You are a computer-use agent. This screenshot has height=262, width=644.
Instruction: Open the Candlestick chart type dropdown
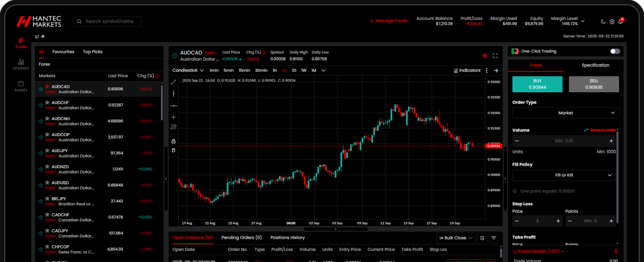pyautogui.click(x=188, y=70)
